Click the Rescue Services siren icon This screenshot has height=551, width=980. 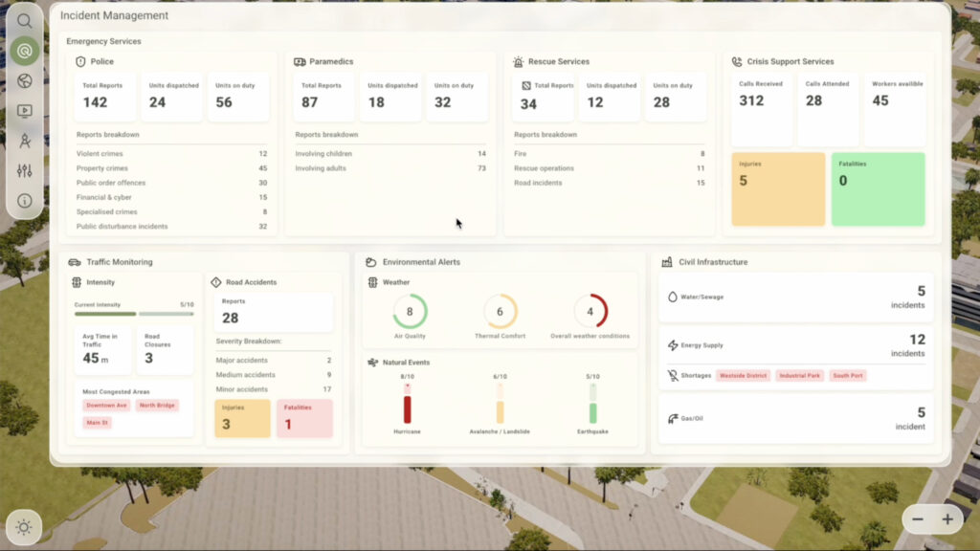(518, 61)
